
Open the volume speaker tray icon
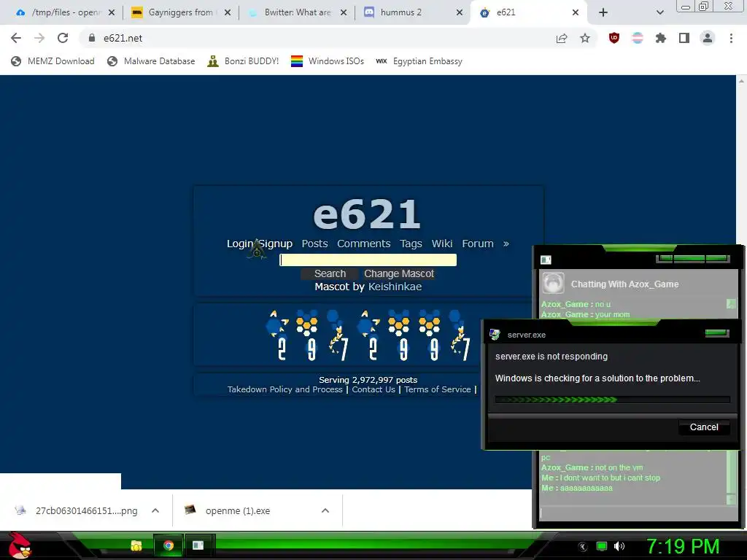coord(619,546)
